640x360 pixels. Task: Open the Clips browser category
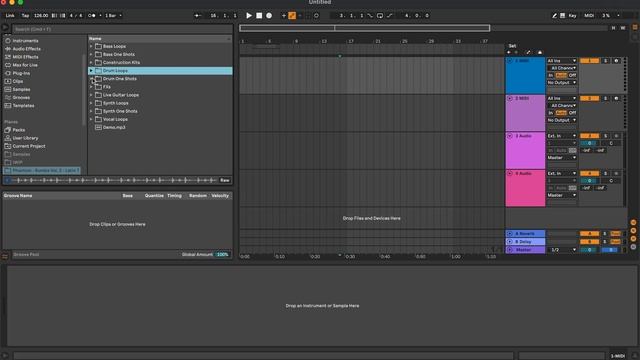tap(18, 81)
